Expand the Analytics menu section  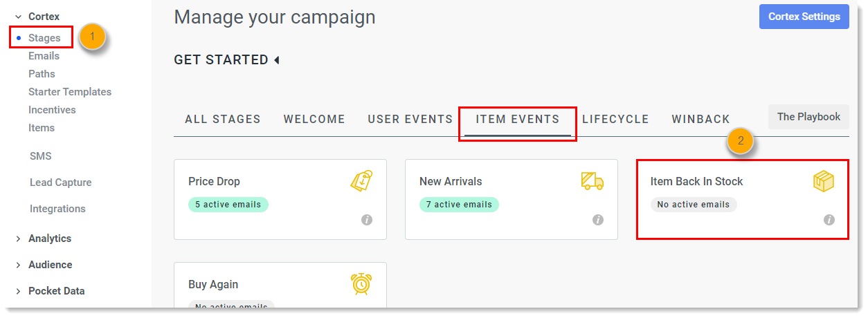18,238
